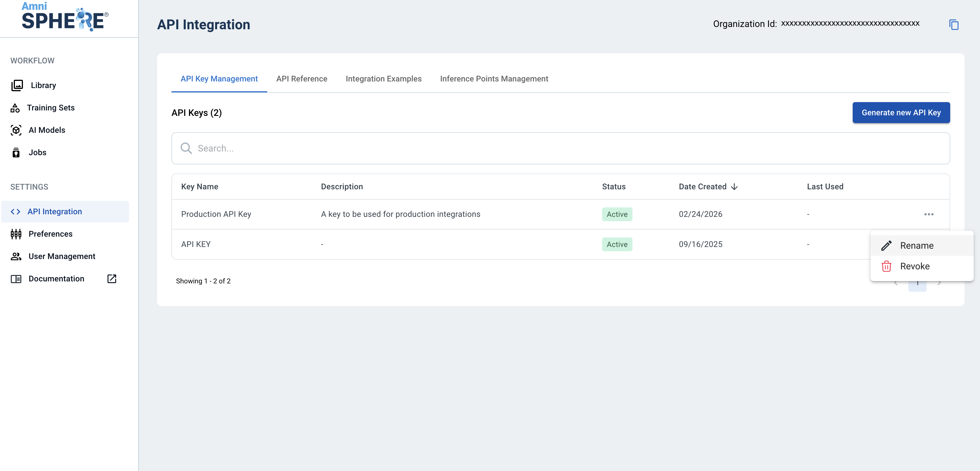
Task: Select API Integration in settings sidebar
Action: (54, 211)
